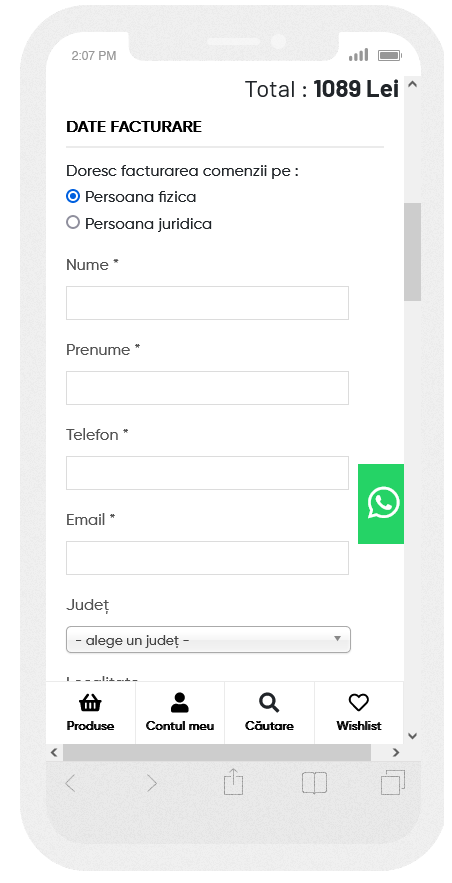452x883 pixels.
Task: Click the vertical scrollbar down arrow
Action: (x=413, y=735)
